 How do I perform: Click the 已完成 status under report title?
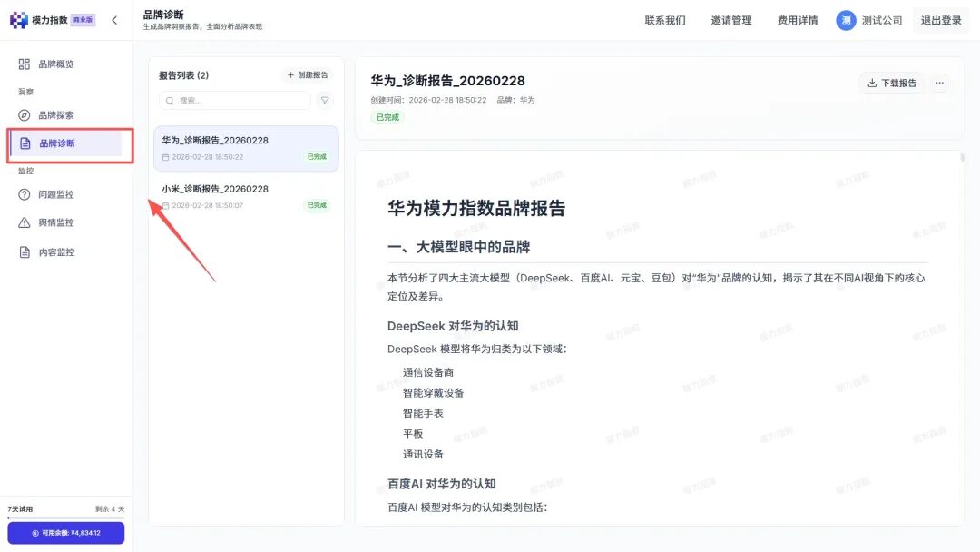(387, 117)
